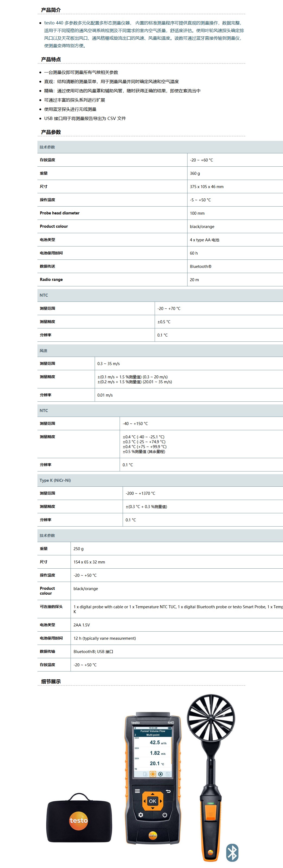Click the NTC range value -20 ~ +70 °C
283x868 pixels.
[x=169, y=308]
